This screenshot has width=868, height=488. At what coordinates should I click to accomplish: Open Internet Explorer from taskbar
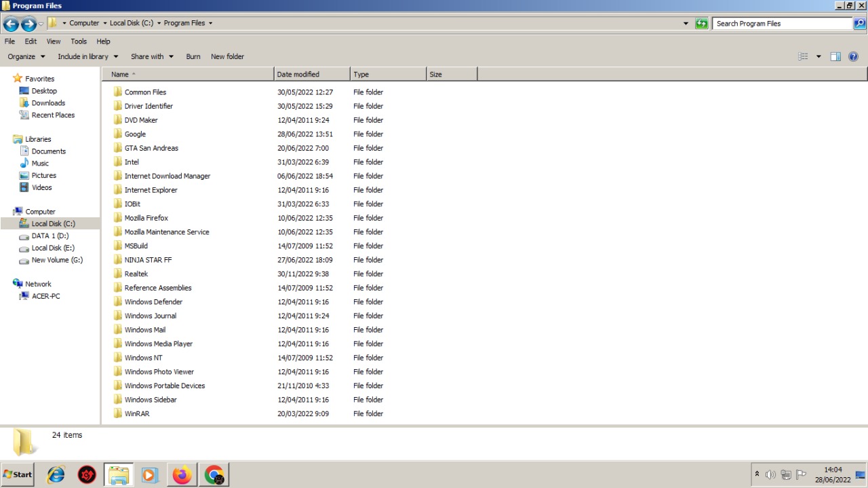click(56, 475)
